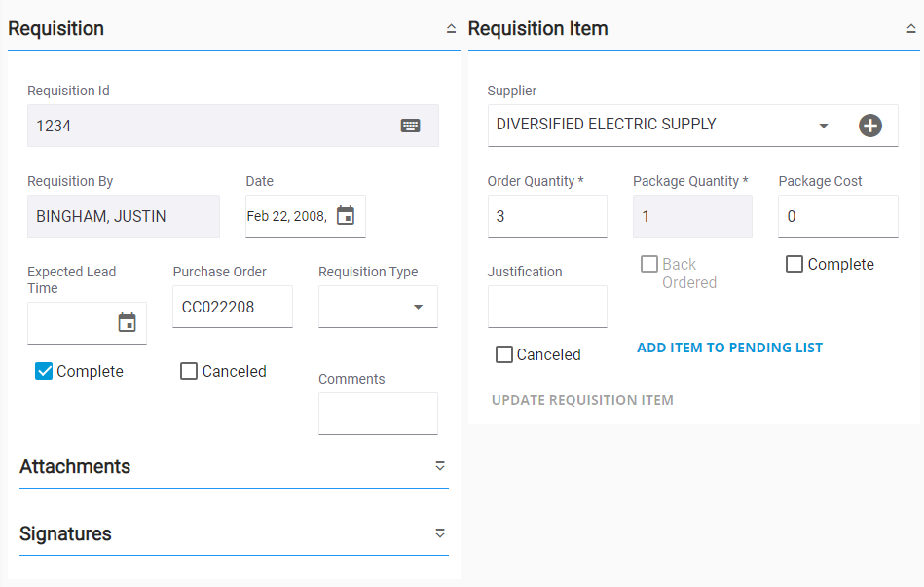
Task: Click Add Item To Pending List
Action: click(x=729, y=348)
